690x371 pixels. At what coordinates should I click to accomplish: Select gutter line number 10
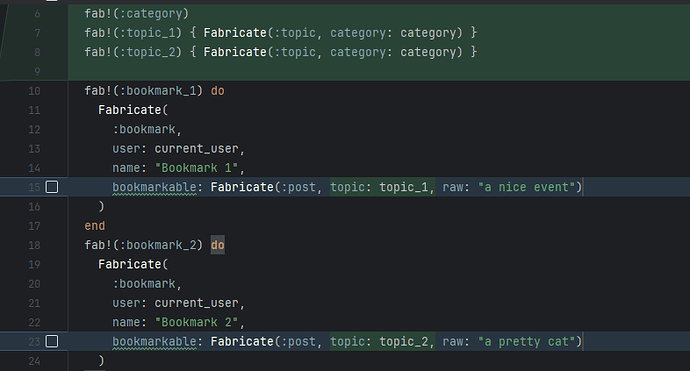34,91
